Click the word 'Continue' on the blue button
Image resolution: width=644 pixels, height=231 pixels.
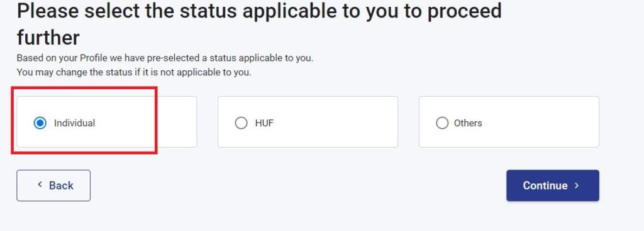[545, 186]
